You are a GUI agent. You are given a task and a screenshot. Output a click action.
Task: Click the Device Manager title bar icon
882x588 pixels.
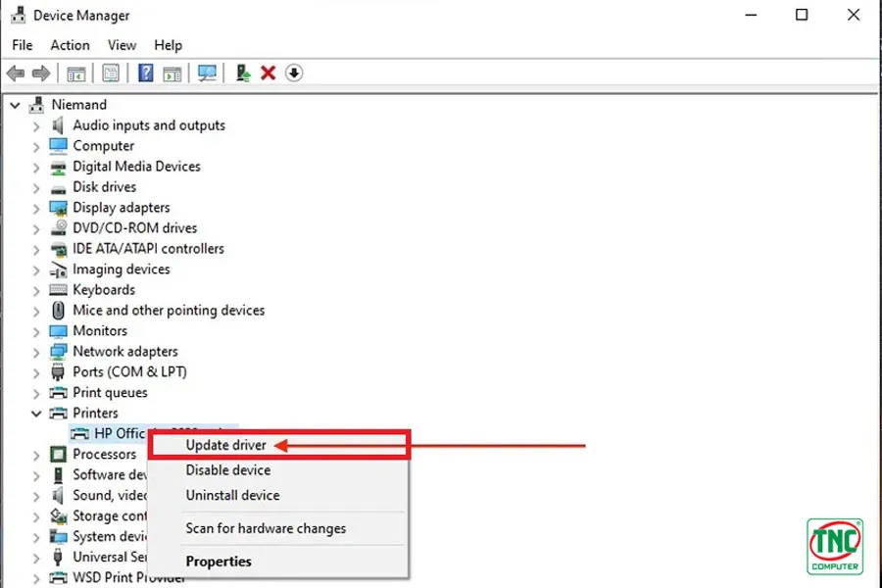point(19,16)
